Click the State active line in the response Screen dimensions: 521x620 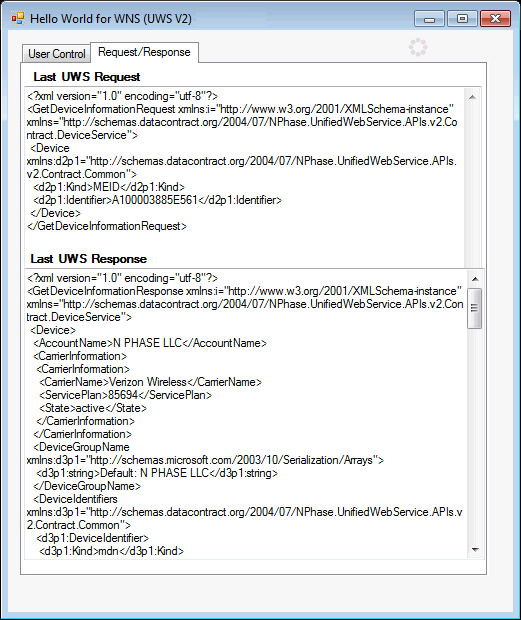[x=93, y=408]
